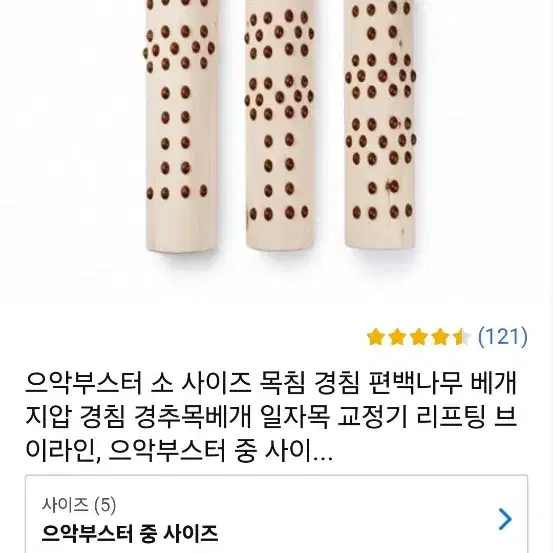Image resolution: width=553 pixels, height=553 pixels.
Task: Click the third yellow rating star
Action: [x=419, y=337]
